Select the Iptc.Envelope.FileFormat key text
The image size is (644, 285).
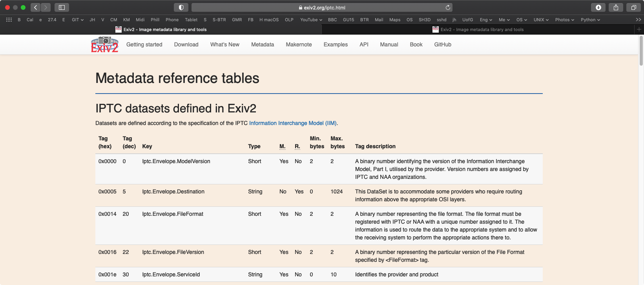[x=173, y=214]
